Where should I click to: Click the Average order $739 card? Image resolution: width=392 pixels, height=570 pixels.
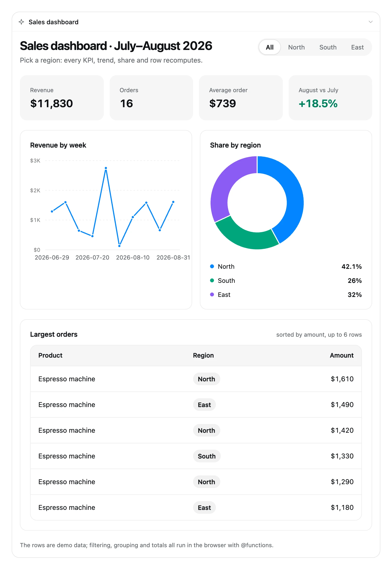coord(241,98)
